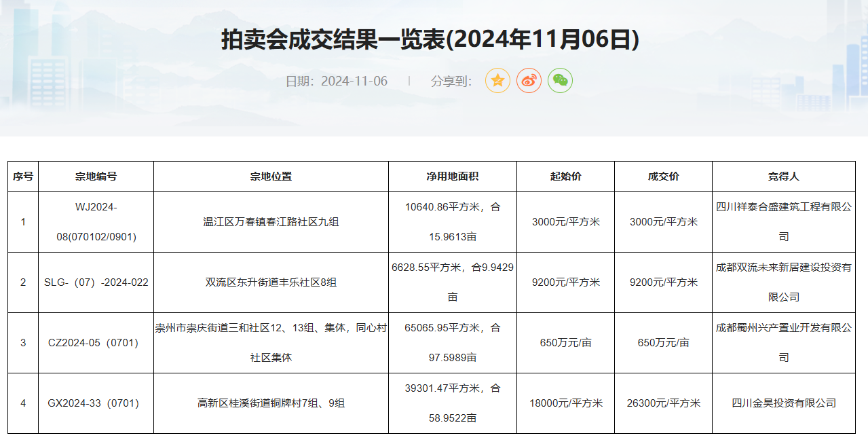Select parcel number WJ2024-08(070102/0901) cell
The height and width of the screenshot is (442, 868).
[x=96, y=222]
